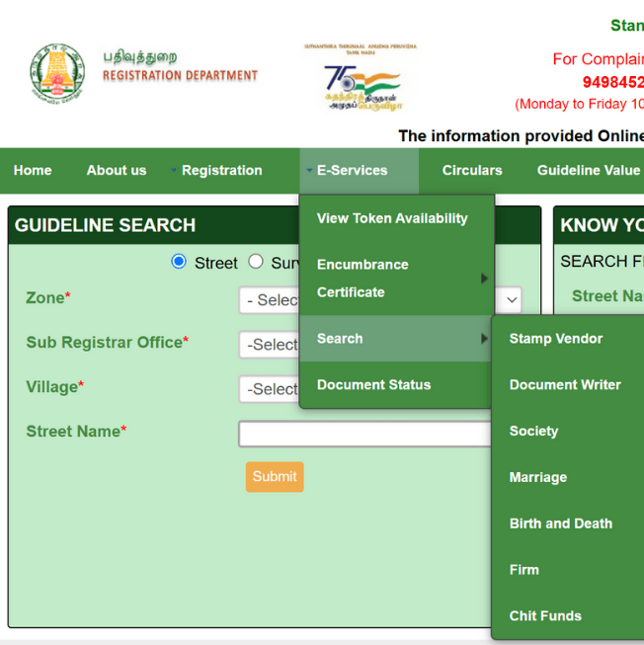Open the Sub Registrar Office dropdown
The height and width of the screenshot is (645, 644).
tap(269, 345)
